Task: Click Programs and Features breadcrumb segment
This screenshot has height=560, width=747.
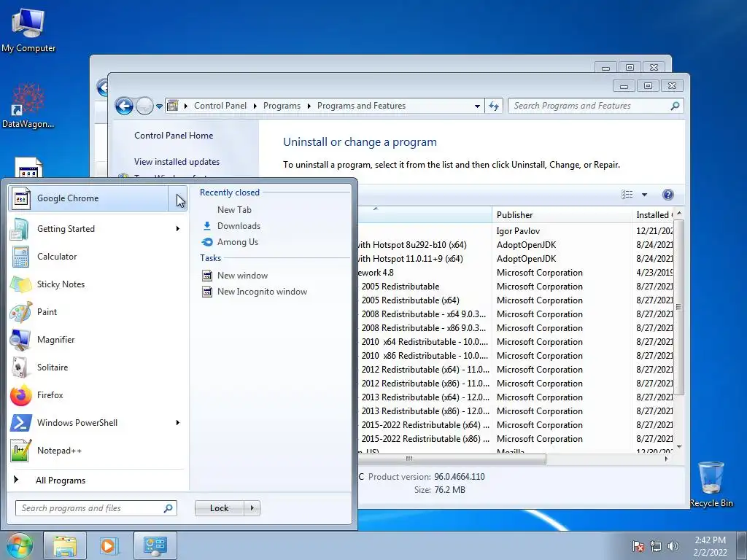Action: coord(361,106)
